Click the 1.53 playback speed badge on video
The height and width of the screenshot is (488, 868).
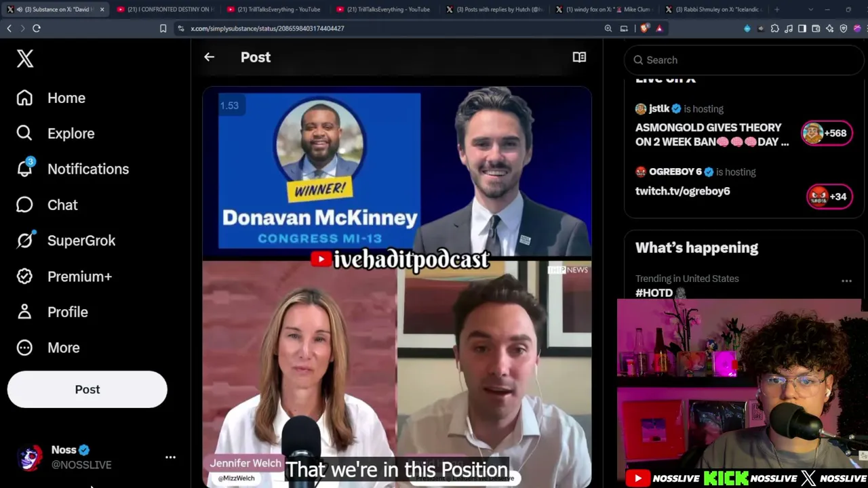[x=229, y=106]
